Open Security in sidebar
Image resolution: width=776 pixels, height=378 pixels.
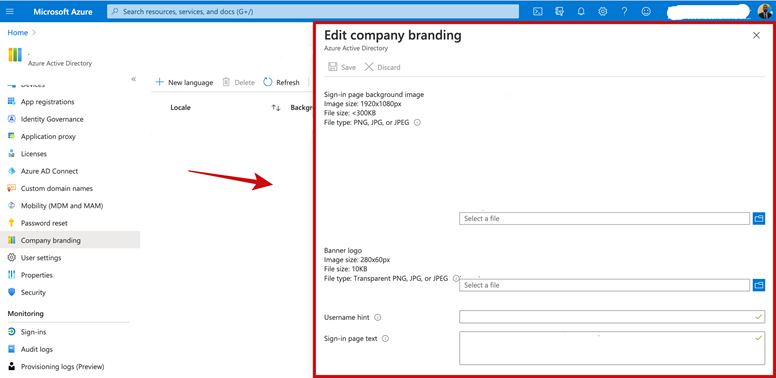[x=33, y=292]
